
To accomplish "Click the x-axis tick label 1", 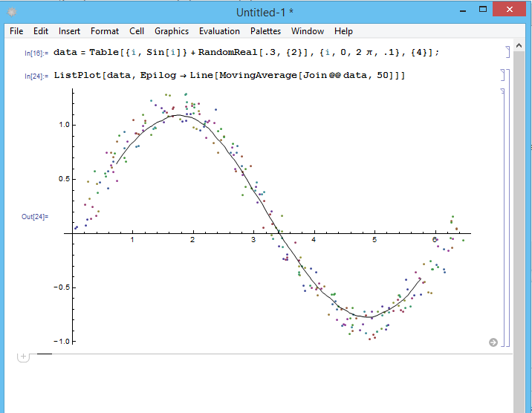I will [x=132, y=240].
